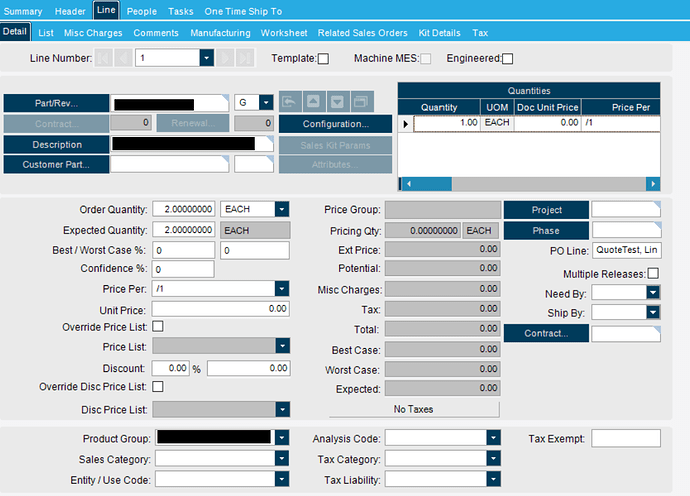This screenshot has height=496, width=690.
Task: Switch to Header tab
Action: point(70,11)
